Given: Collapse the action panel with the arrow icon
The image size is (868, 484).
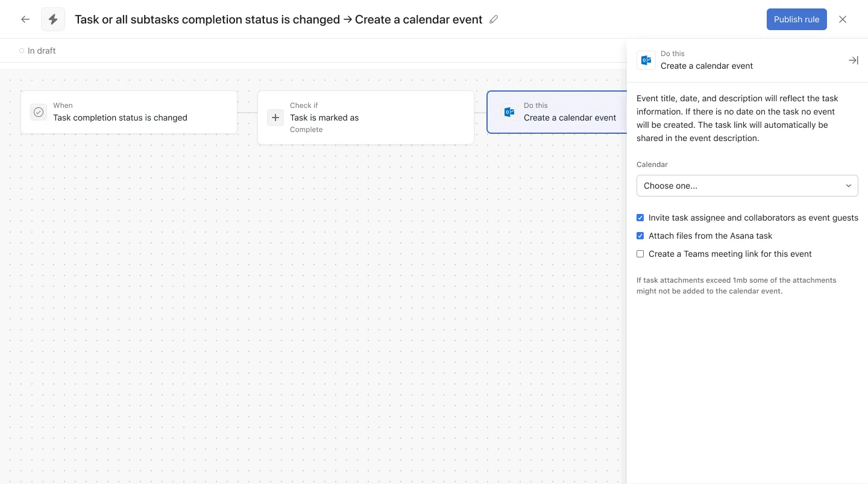Looking at the screenshot, I should coord(854,60).
